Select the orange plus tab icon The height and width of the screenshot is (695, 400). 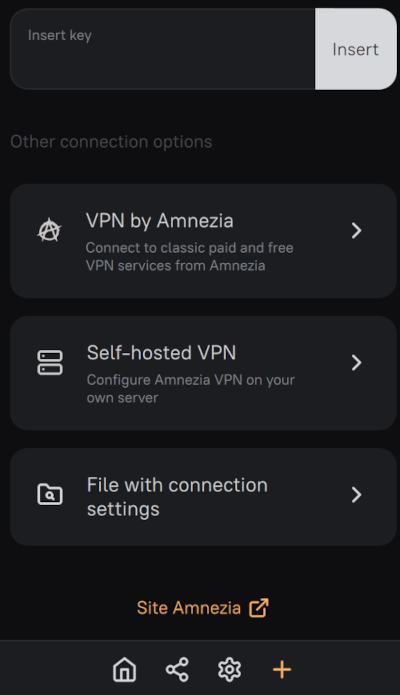click(x=282, y=669)
